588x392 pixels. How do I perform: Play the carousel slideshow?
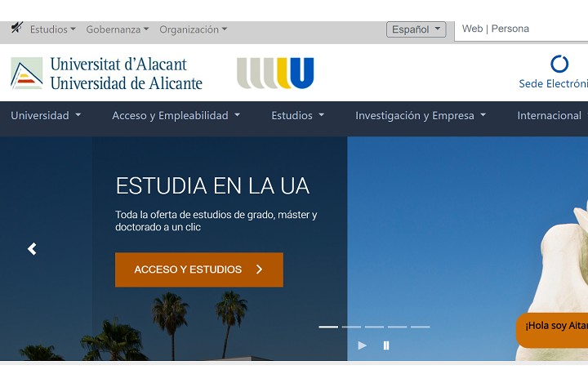(363, 345)
